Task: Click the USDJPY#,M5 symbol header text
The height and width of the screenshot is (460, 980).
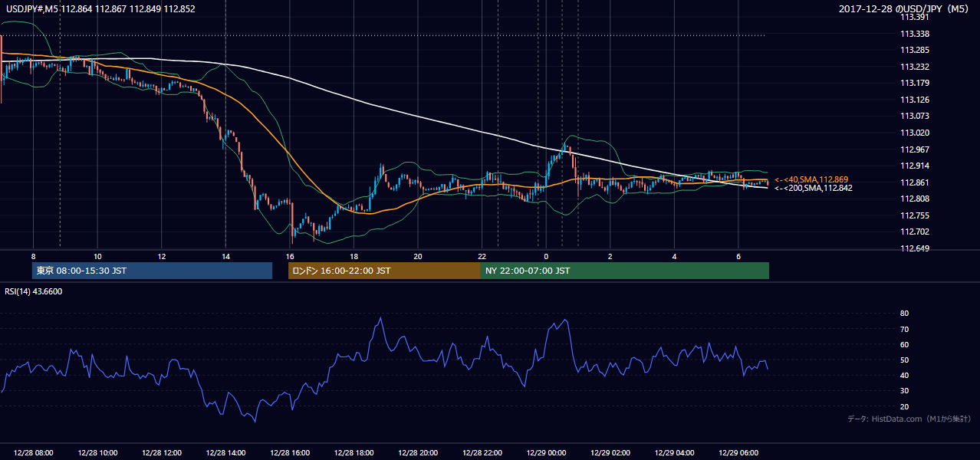Action: pyautogui.click(x=100, y=8)
